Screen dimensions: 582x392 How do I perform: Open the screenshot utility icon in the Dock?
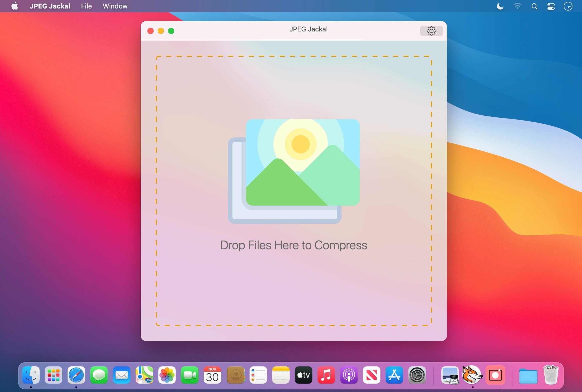[x=495, y=376]
